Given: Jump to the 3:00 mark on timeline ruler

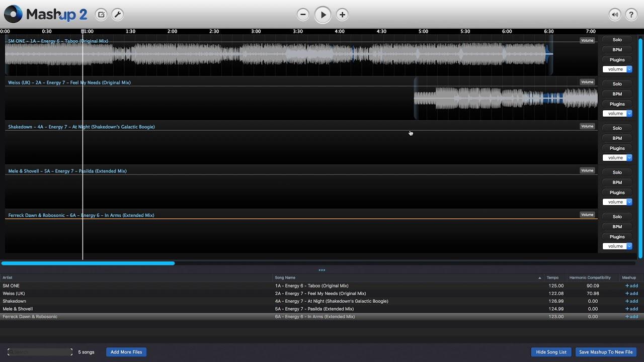Looking at the screenshot, I should [256, 31].
